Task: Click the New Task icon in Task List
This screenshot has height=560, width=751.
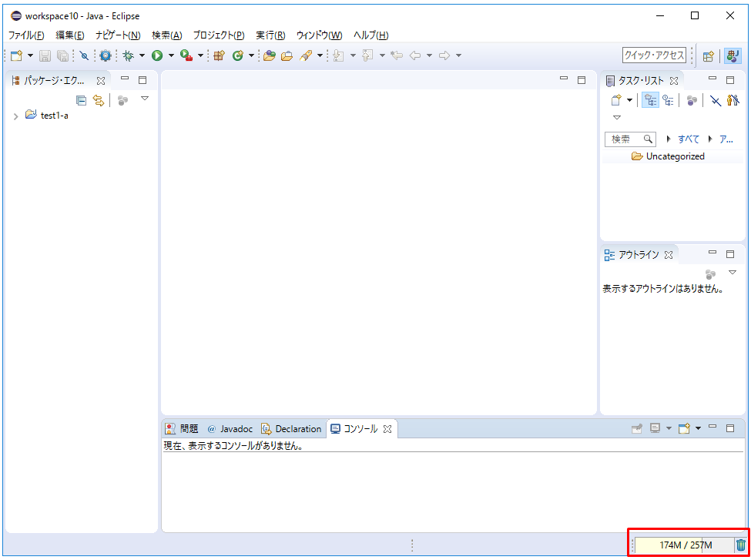Action: pyautogui.click(x=616, y=100)
